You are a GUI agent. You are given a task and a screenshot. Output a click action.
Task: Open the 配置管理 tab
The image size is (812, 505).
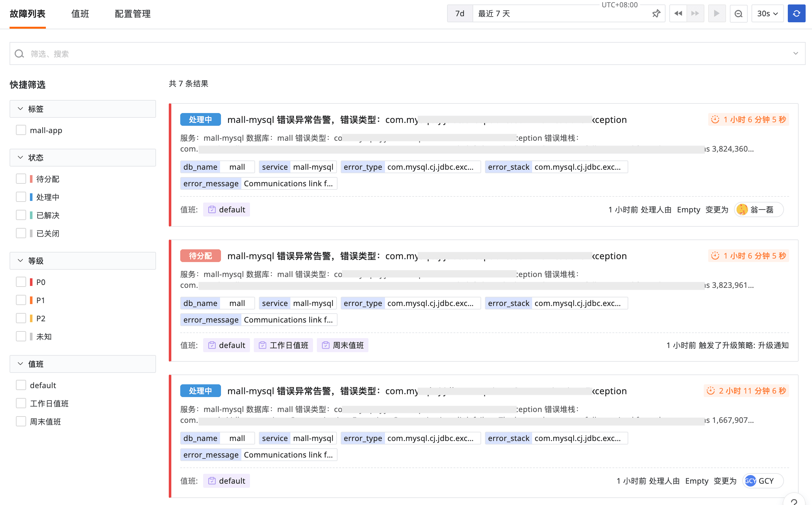click(132, 14)
